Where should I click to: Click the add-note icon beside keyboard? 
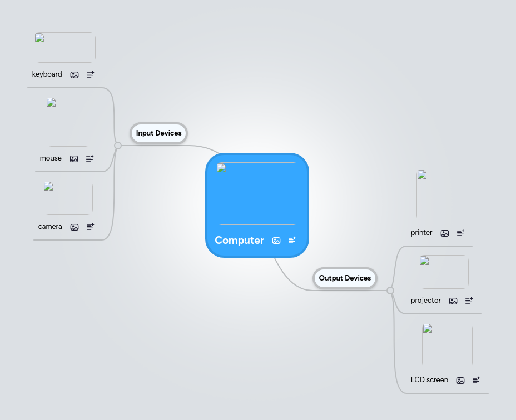[90, 74]
